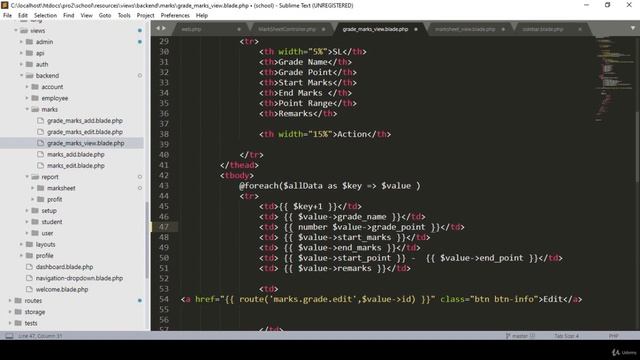Open the Edit menu
Image resolution: width=640 pixels, height=360 pixels.
coord(23,16)
